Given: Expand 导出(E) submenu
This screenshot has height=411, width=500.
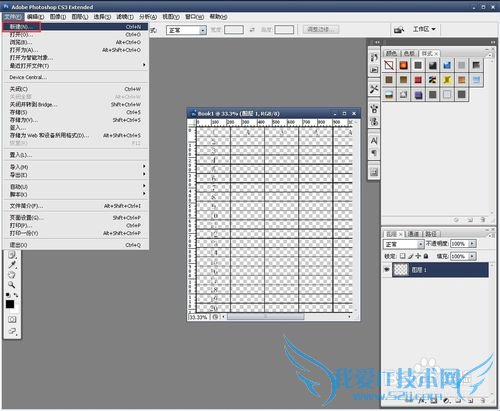Looking at the screenshot, I should [x=75, y=175].
